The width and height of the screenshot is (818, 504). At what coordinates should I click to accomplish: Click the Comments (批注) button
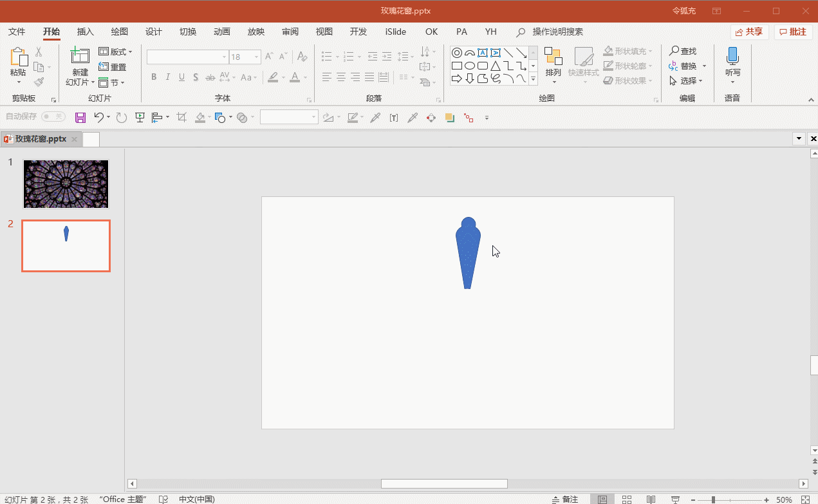(793, 32)
